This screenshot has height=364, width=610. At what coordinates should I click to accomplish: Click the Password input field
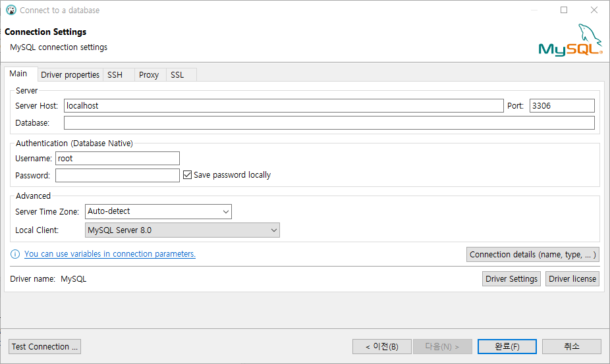tap(117, 175)
